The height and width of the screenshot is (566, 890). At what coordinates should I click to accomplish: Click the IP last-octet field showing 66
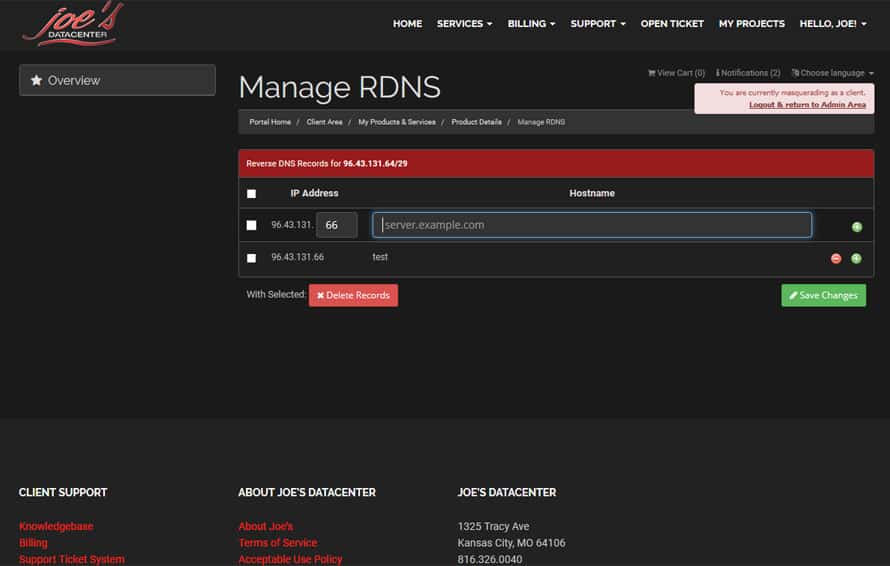[x=337, y=225]
